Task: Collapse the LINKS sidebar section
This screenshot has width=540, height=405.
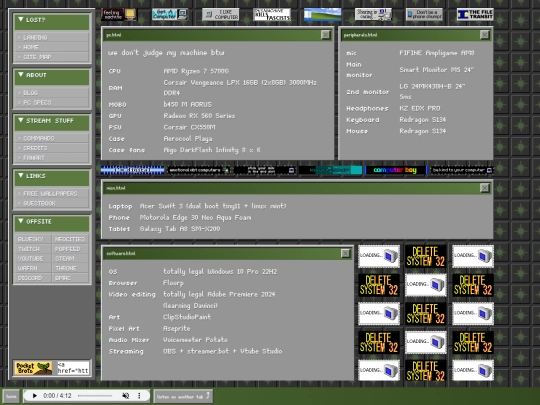Action: (52, 177)
